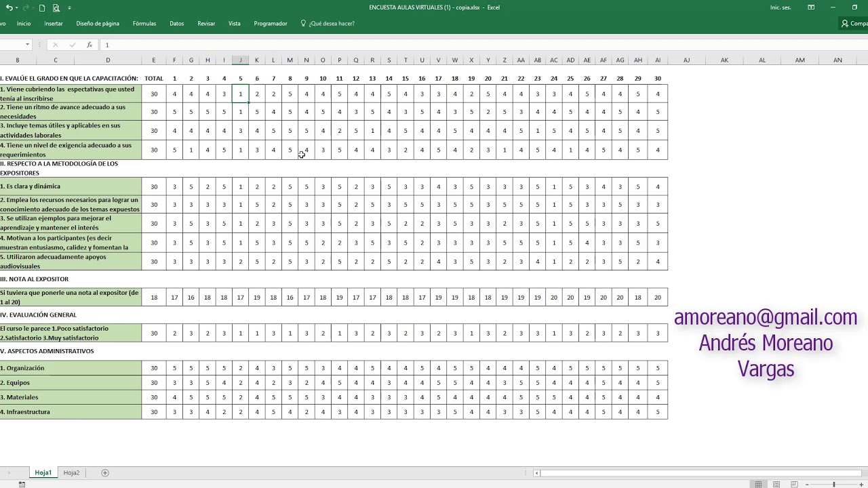Open Insert Function fx icon

tap(90, 45)
